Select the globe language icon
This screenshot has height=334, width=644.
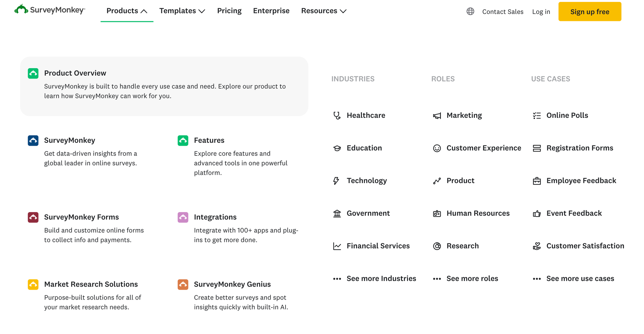pyautogui.click(x=470, y=12)
